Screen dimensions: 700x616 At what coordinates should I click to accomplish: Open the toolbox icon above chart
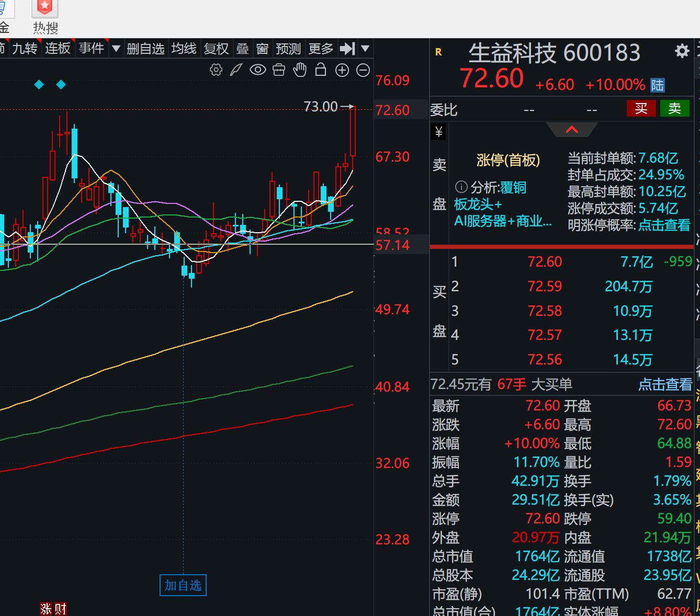pyautogui.click(x=279, y=70)
